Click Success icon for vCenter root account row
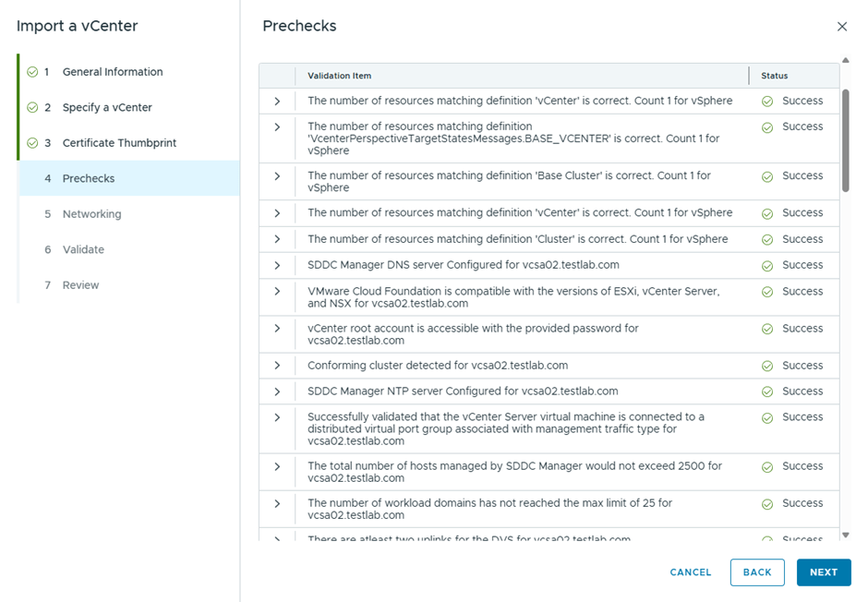Image resolution: width=868 pixels, height=602 pixels. click(x=767, y=329)
